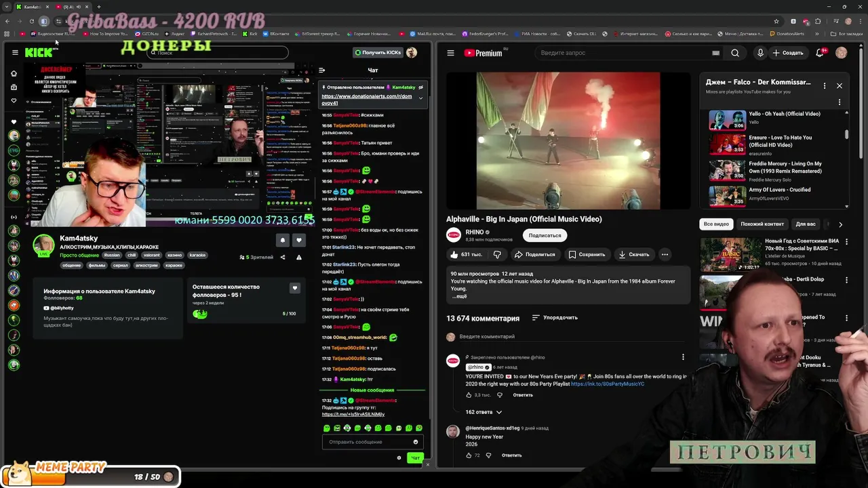The image size is (868, 488).
Task: Report Kam4atsky stream warning icon
Action: coord(299,257)
